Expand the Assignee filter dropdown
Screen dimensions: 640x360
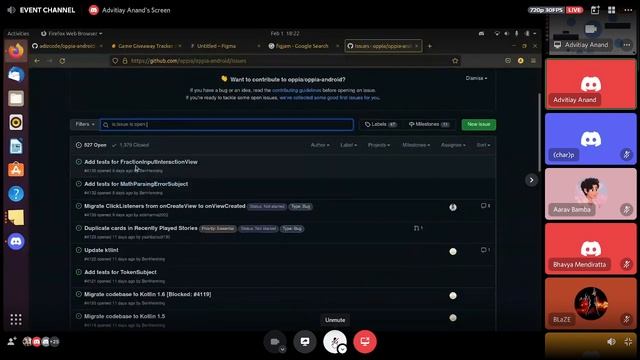tap(453, 145)
